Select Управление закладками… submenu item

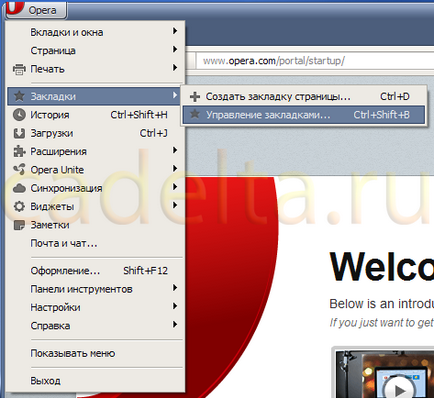click(304, 115)
